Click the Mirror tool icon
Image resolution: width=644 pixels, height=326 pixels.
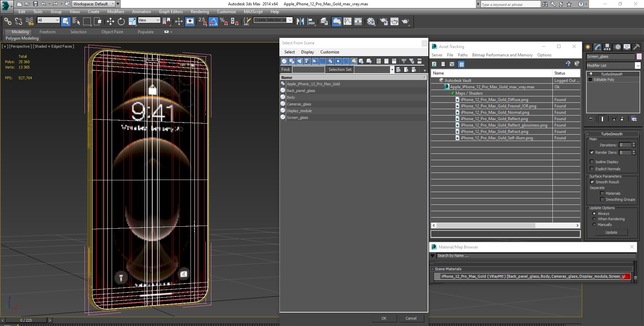pyautogui.click(x=301, y=21)
